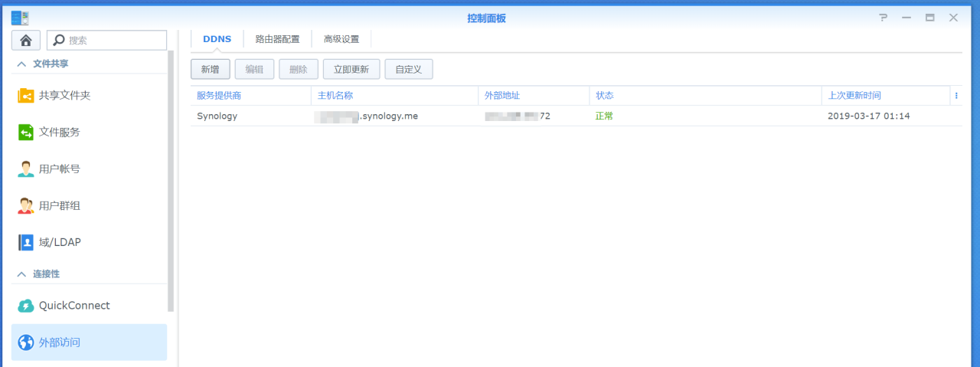980x367 pixels.
Task: Click the 删除 button
Action: click(299, 69)
